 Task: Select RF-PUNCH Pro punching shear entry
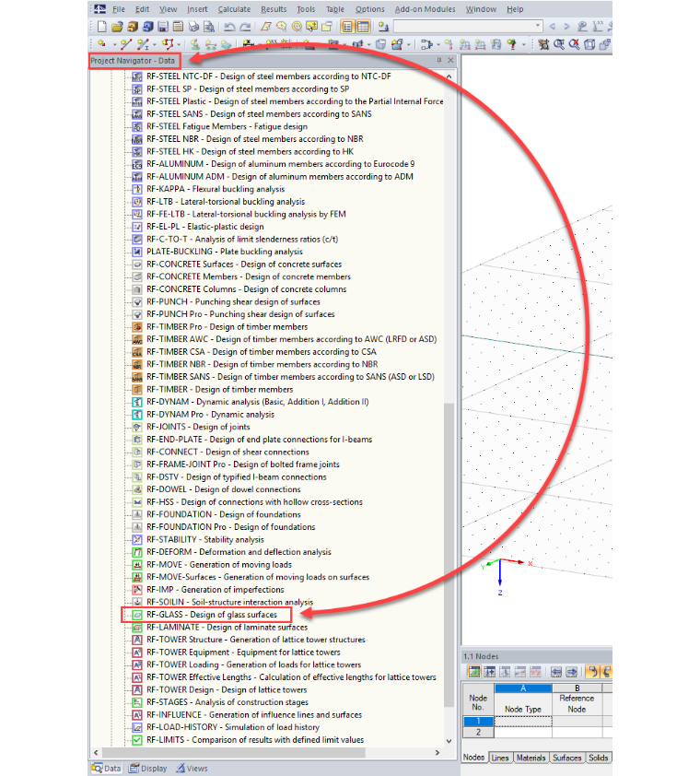240,314
